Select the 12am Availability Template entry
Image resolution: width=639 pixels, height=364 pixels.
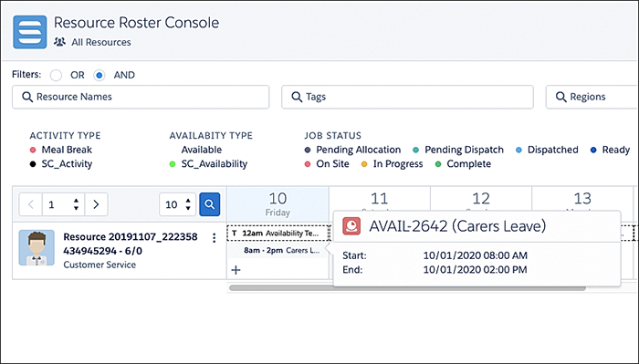(x=278, y=234)
